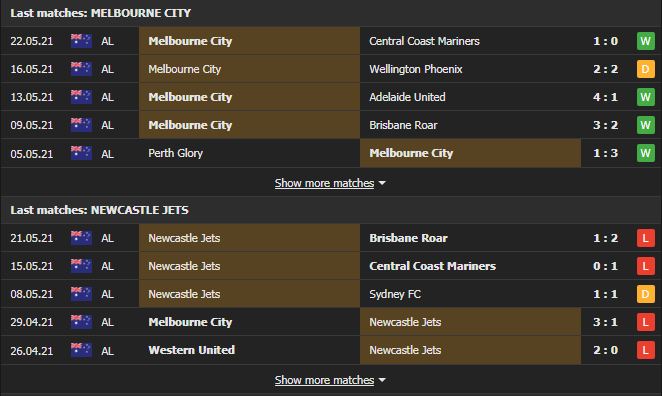Open the Adelaide United team link
Image resolution: width=662 pixels, height=396 pixels.
407,97
